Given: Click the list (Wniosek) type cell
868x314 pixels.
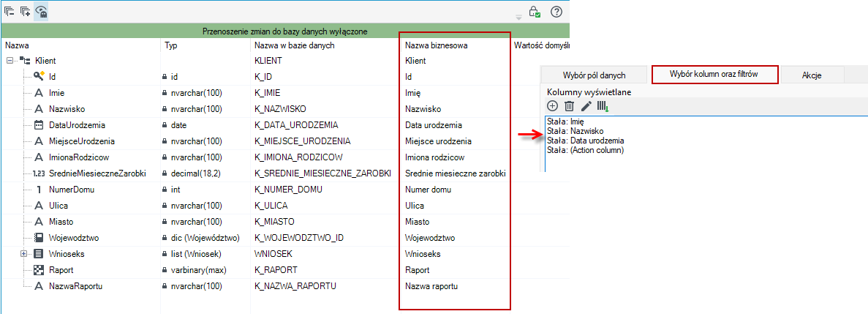Looking at the screenshot, I should coord(196,254).
